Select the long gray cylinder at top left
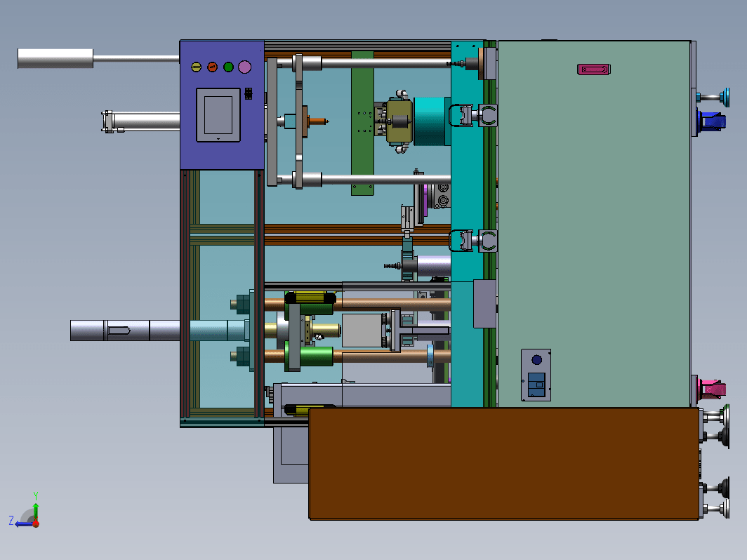 point(55,58)
